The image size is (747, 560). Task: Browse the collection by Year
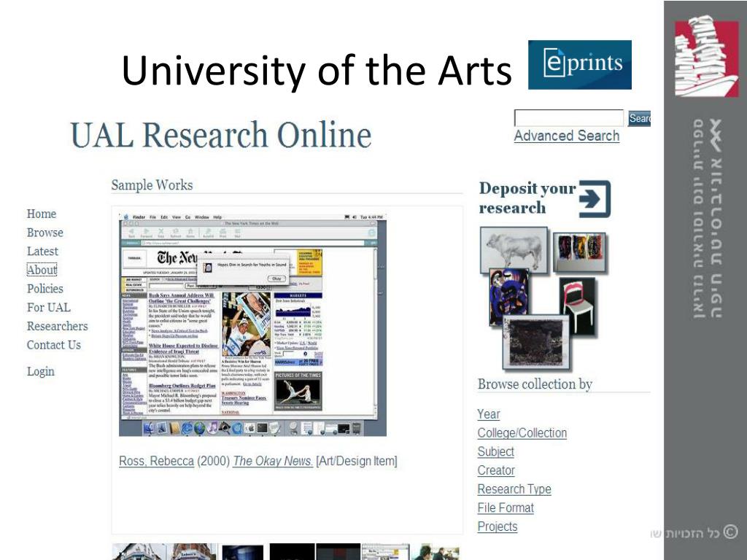[489, 414]
